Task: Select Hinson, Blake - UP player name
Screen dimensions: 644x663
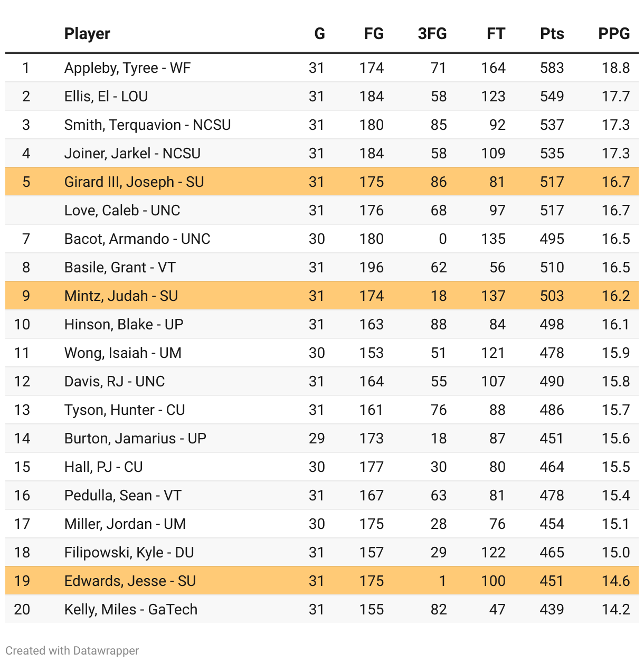Action: coord(124,325)
